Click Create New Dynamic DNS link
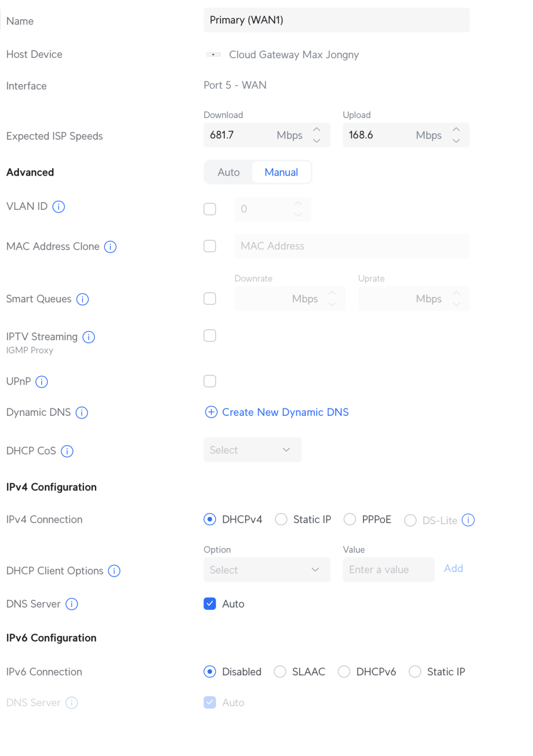The image size is (533, 756). point(285,412)
